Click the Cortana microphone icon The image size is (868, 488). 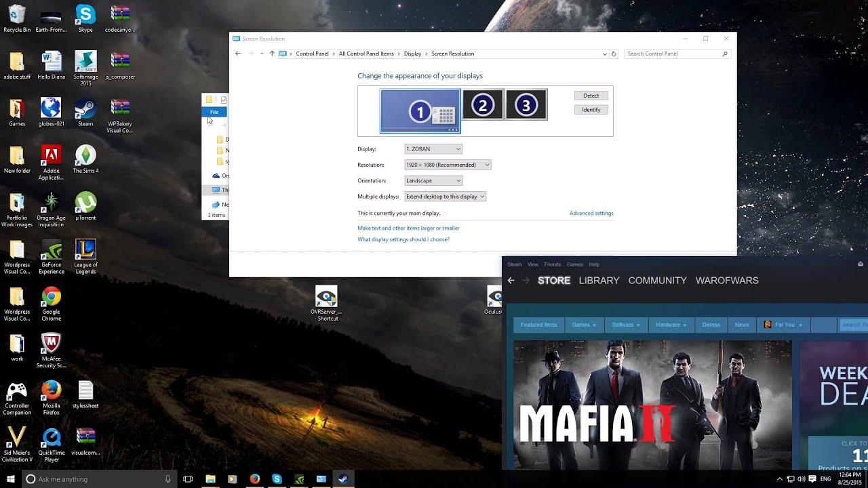168,479
